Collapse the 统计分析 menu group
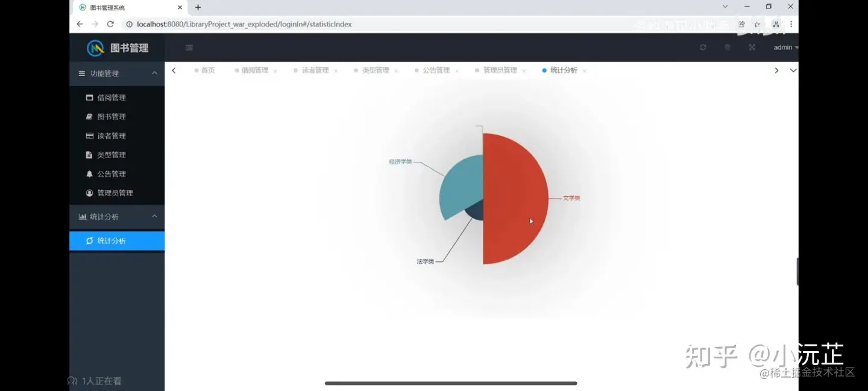 tap(117, 217)
